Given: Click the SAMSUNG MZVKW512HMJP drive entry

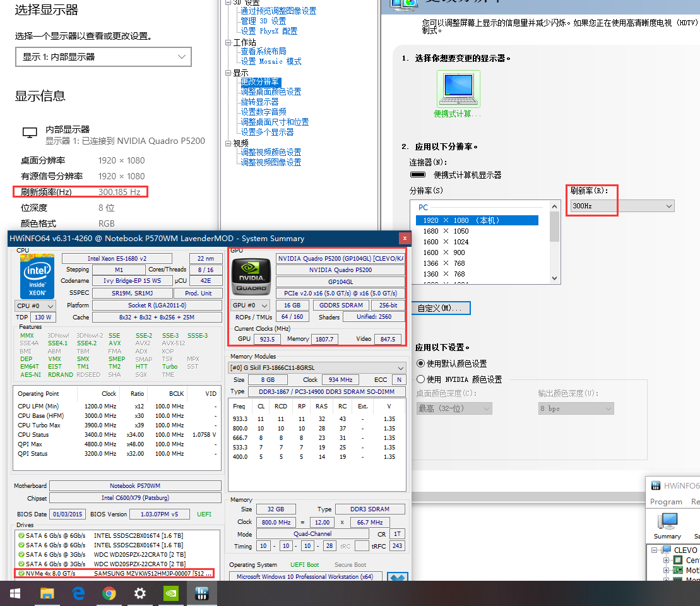Looking at the screenshot, I should (x=153, y=573).
